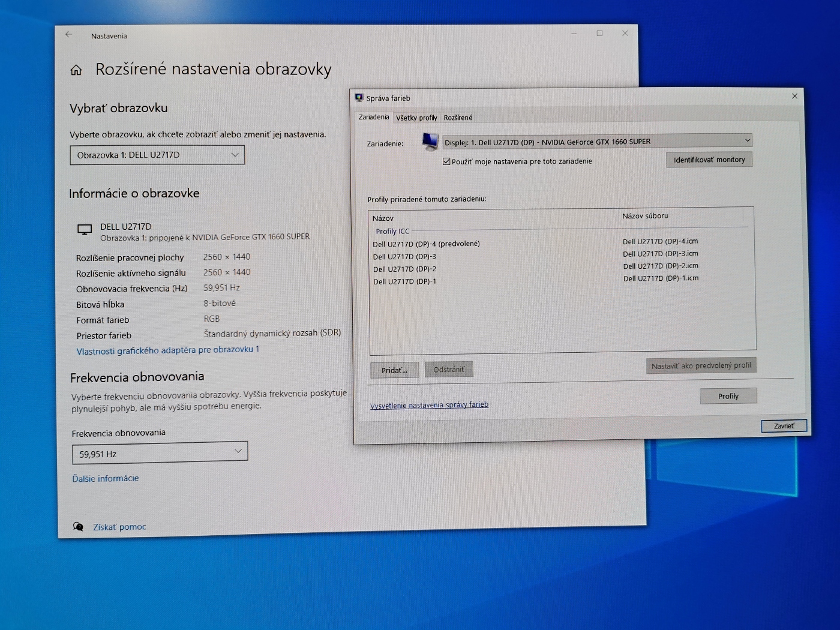Click the '8-bitové' bit depth value
This screenshot has width=840, height=630.
pyautogui.click(x=220, y=304)
